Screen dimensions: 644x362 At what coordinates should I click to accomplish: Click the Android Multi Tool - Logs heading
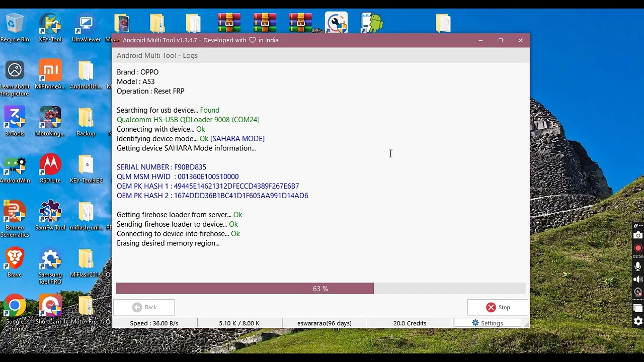tap(157, 55)
